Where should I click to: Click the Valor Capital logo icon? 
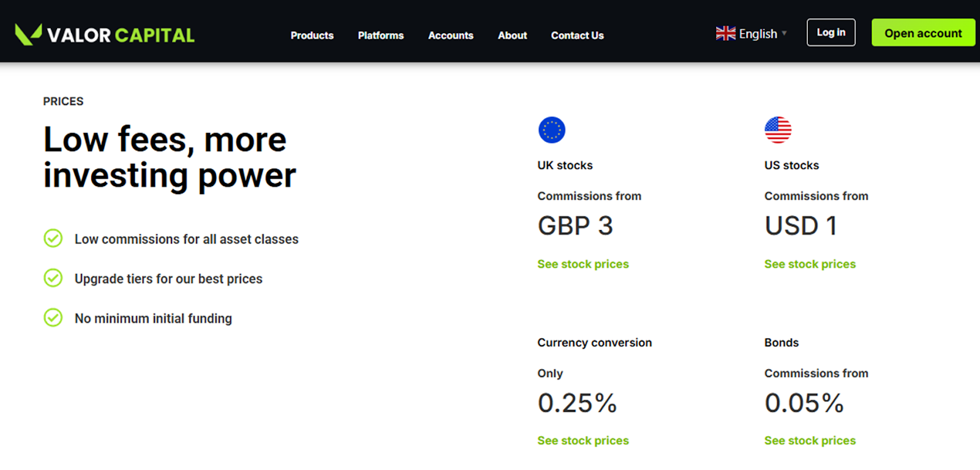pyautogui.click(x=28, y=34)
